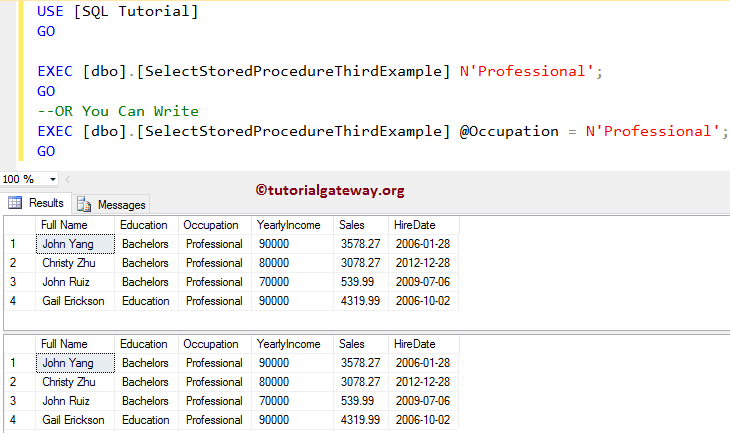Viewport: 730px width, 433px height.
Task: Click the GO keyword below the USE statement
Action: coord(46,31)
